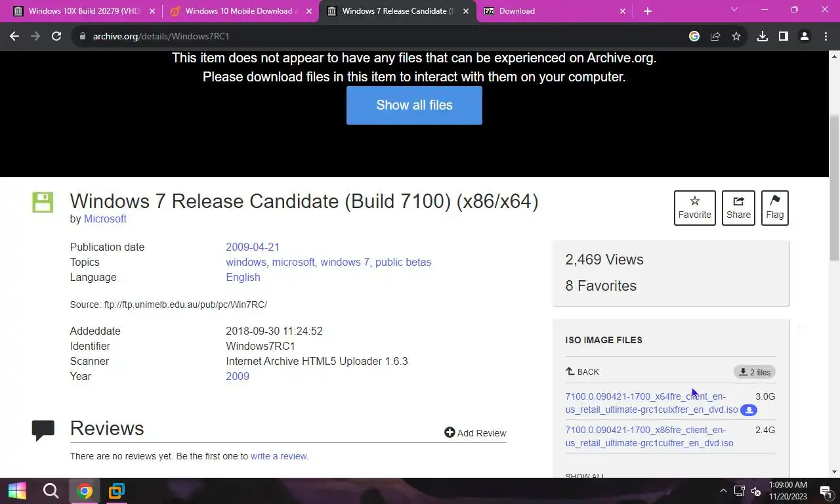Open Chrome downloads icon
Image resolution: width=840 pixels, height=504 pixels.
pos(762,36)
